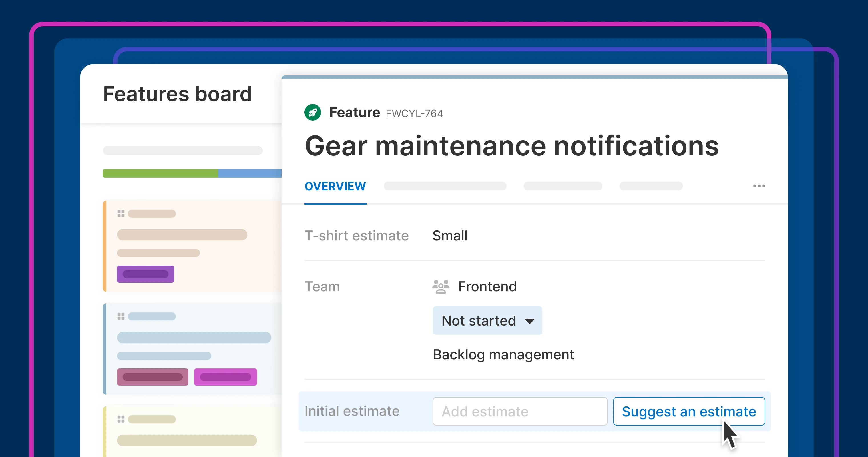Click the purple tag on orange card
Viewport: 868px width, 457px height.
point(145,274)
